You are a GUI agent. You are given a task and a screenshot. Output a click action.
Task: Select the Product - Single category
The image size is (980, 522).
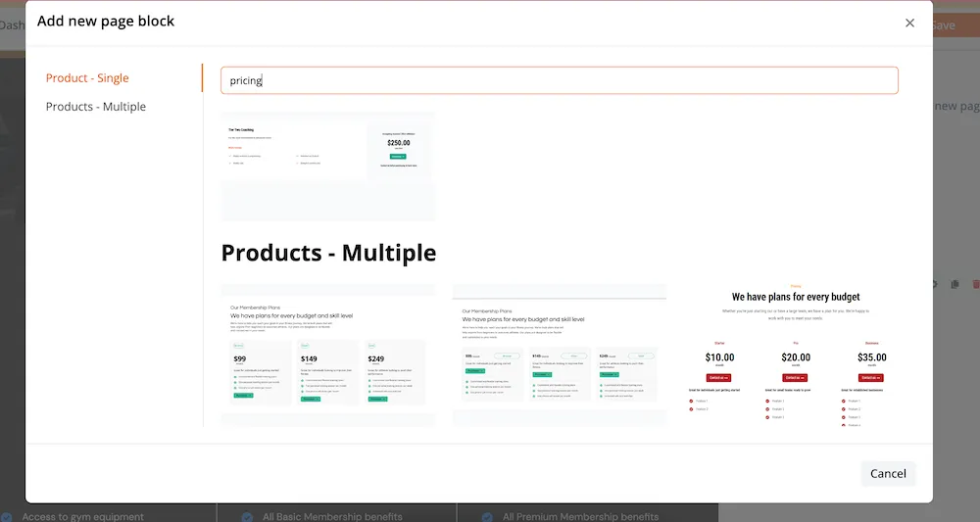(87, 78)
